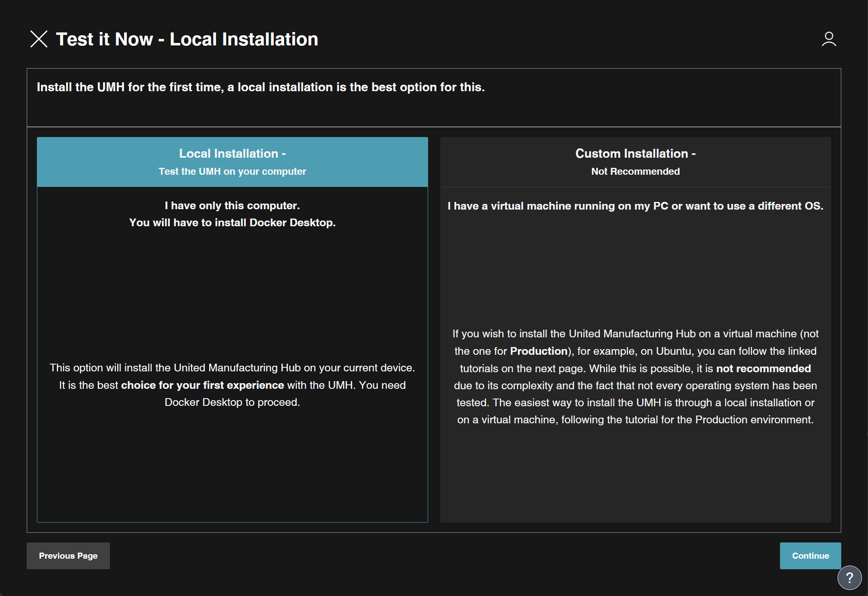Click bold 'choice for your first experience' text
Screen dimensions: 868x596
[x=202, y=385]
